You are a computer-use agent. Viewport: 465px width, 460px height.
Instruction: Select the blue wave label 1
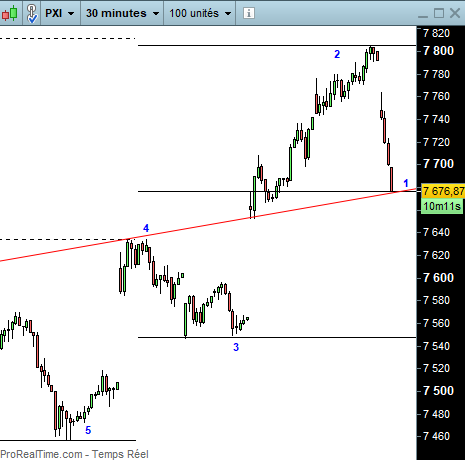coord(406,183)
